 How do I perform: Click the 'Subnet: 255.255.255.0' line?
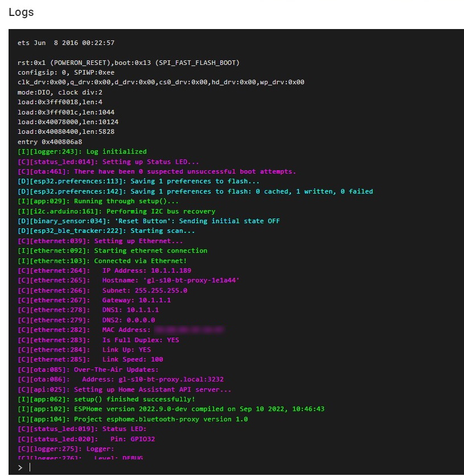pos(102,290)
